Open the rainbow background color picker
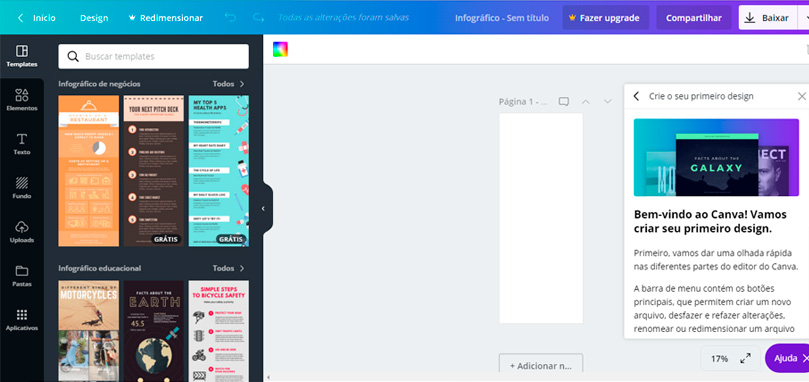This screenshot has height=382, width=809. coord(280,49)
